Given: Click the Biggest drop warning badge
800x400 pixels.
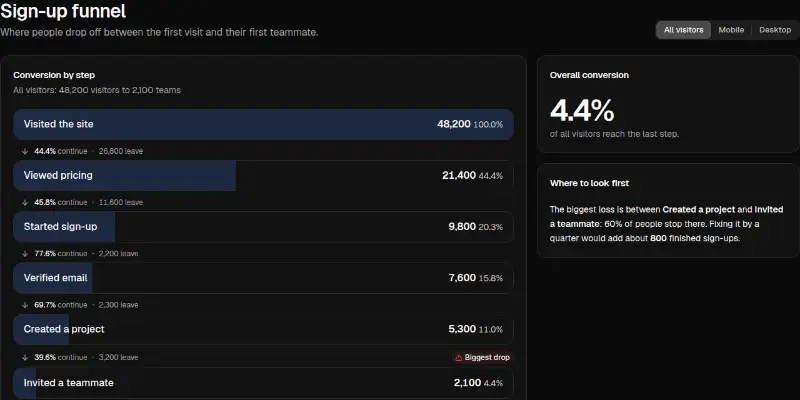Looking at the screenshot, I should pyautogui.click(x=482, y=357).
